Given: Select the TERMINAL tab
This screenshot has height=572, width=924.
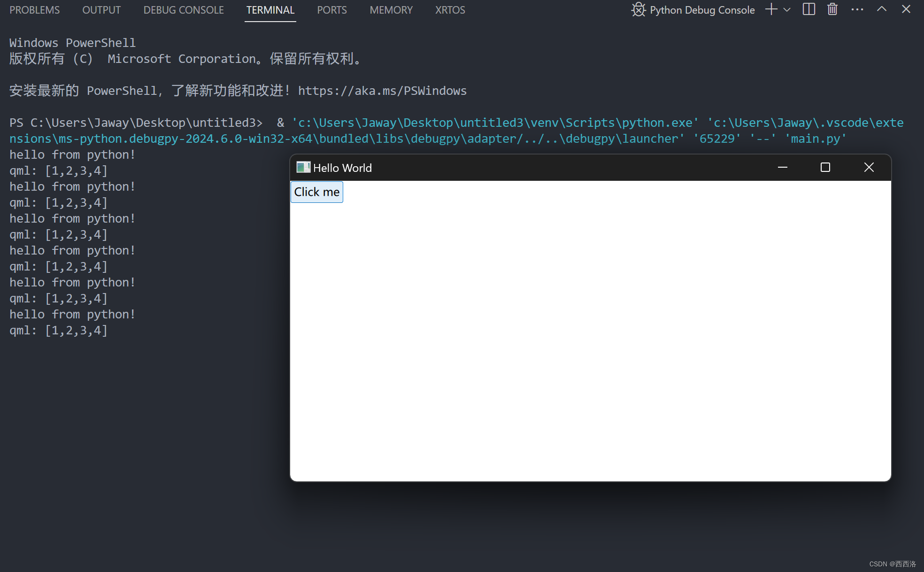Looking at the screenshot, I should (x=270, y=10).
